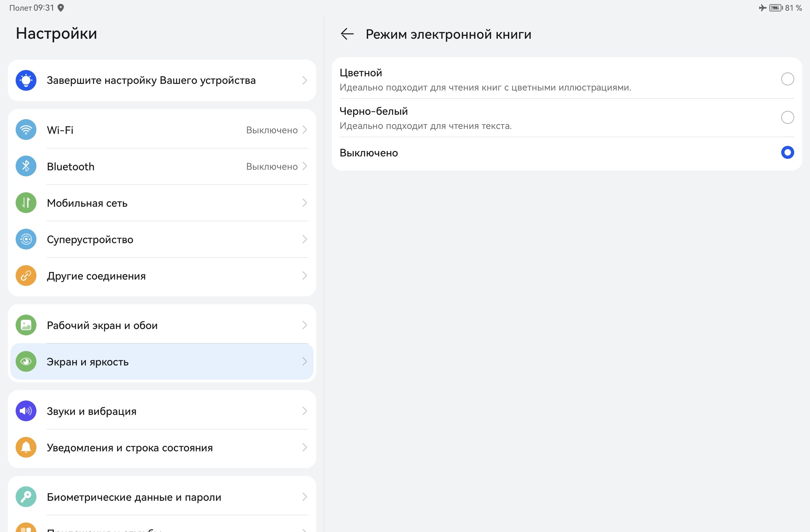The image size is (810, 532).
Task: Open Рабочий экран и обои chevron
Action: [305, 326]
